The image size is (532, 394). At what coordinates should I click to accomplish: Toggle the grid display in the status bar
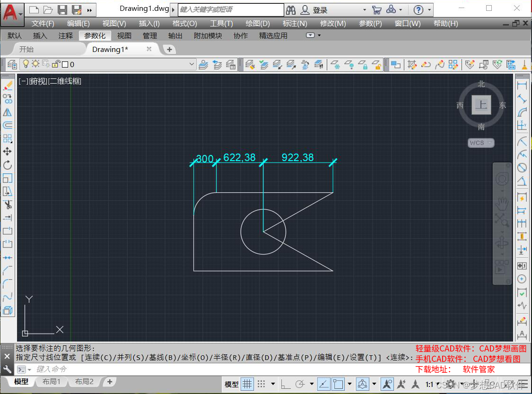[x=247, y=384]
